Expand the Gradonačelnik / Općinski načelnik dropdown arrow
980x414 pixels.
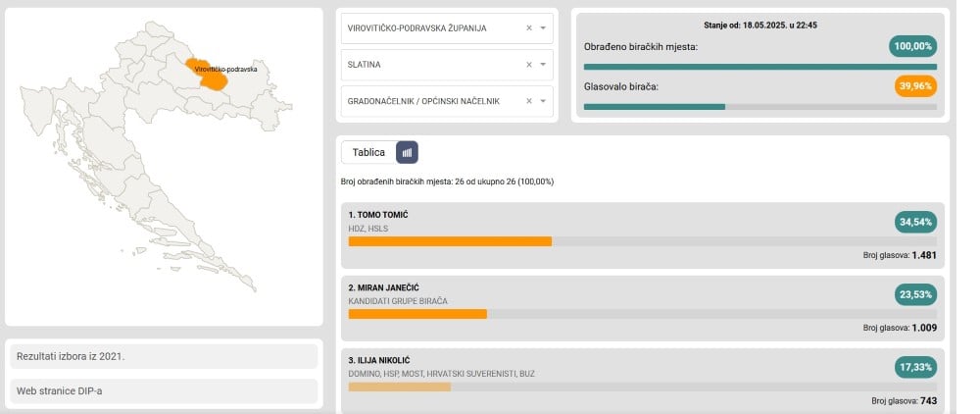543,101
